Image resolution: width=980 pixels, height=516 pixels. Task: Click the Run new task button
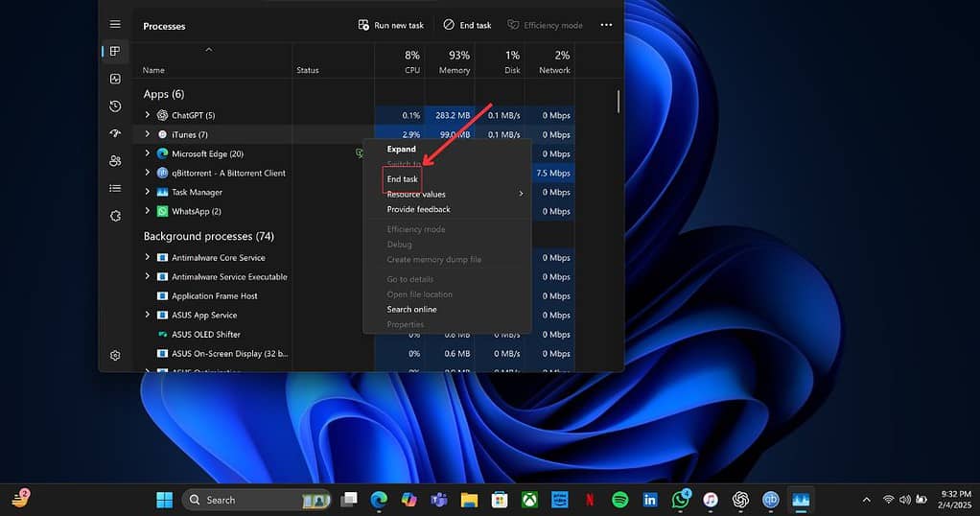391,25
